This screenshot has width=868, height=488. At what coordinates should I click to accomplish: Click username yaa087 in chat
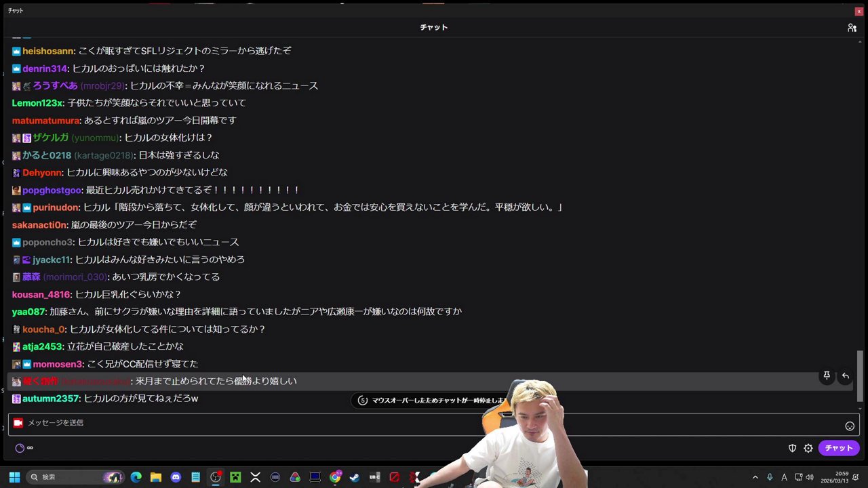coord(28,312)
